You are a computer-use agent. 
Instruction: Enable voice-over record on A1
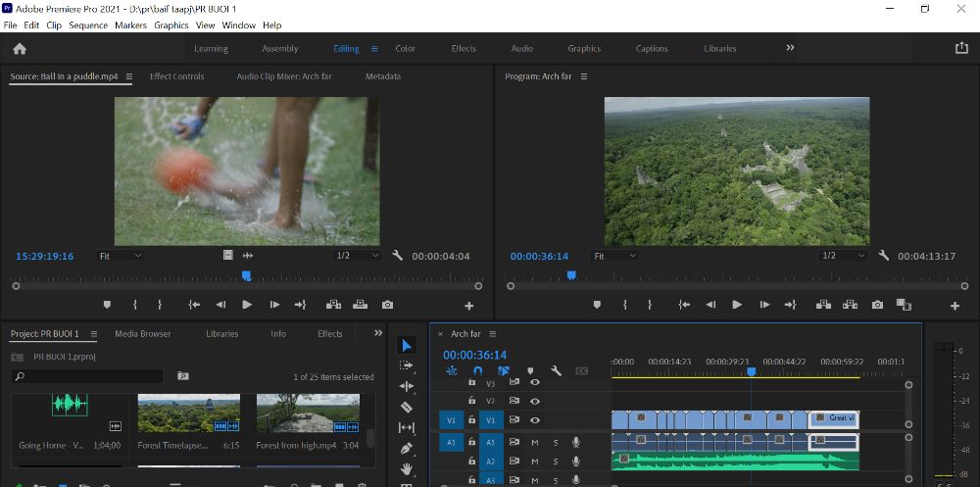point(575,442)
